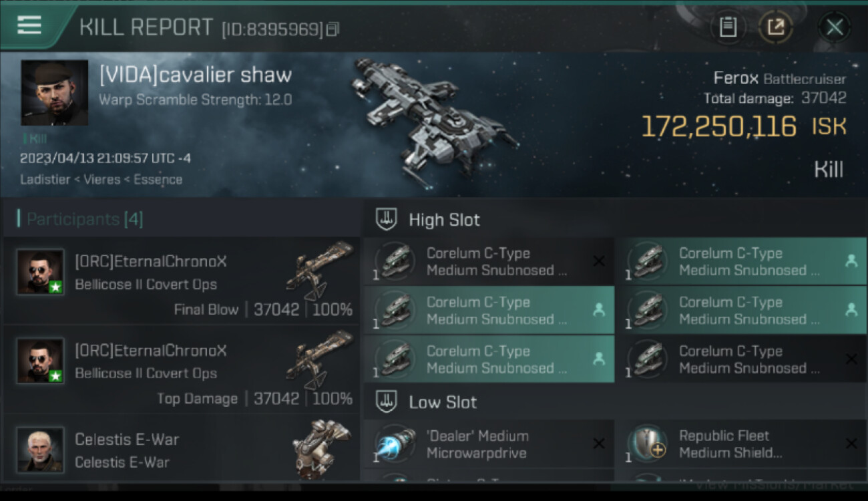868x501 pixels.
Task: Share the kill report externally
Action: click(x=776, y=27)
